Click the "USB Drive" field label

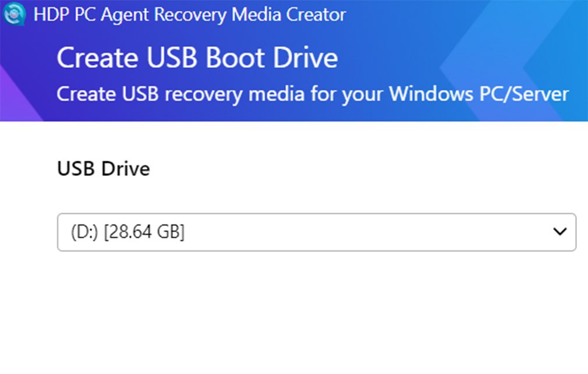point(103,169)
